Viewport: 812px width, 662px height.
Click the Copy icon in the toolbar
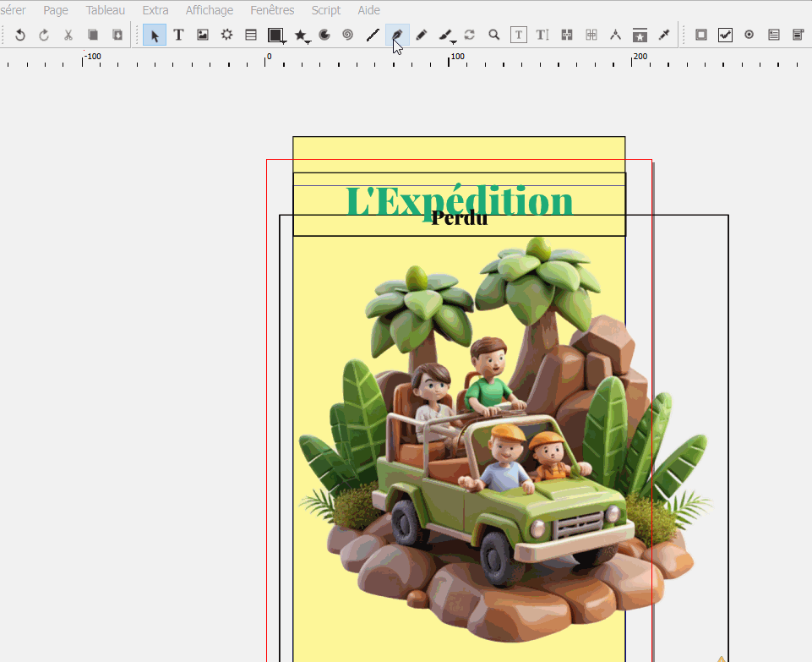93,35
